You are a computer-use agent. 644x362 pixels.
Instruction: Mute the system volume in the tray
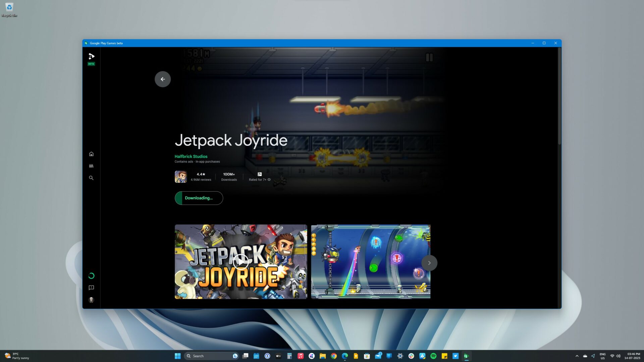[618, 356]
